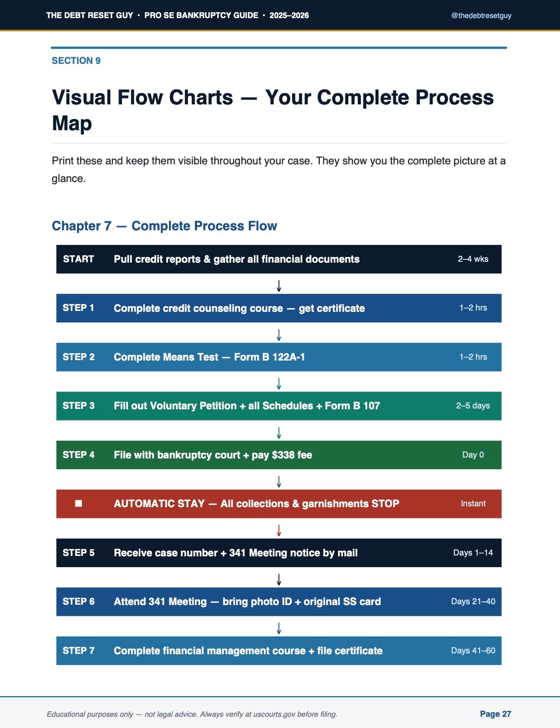Screen dimensions: 560x728
Task: Click the Chapter 7 Complete Process Flow heading
Action: point(164,226)
